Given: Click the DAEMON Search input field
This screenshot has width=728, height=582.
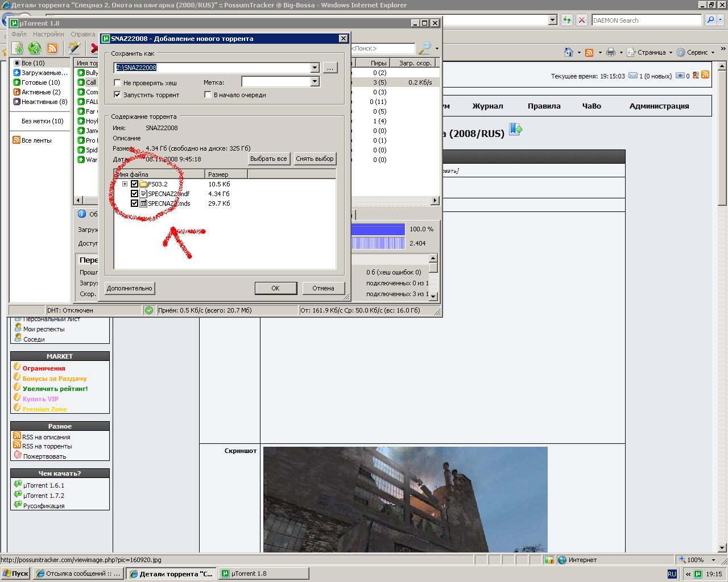Looking at the screenshot, I should click(646, 20).
